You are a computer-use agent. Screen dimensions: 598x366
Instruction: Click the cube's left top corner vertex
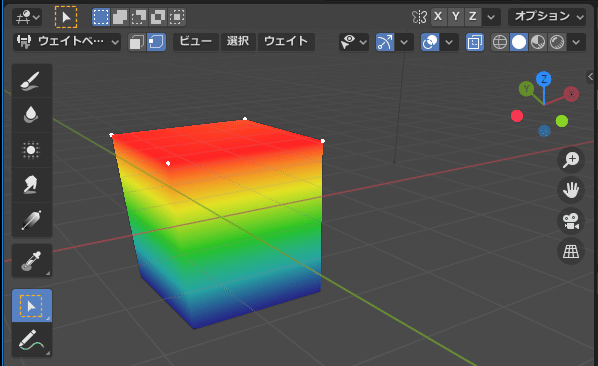coord(111,135)
